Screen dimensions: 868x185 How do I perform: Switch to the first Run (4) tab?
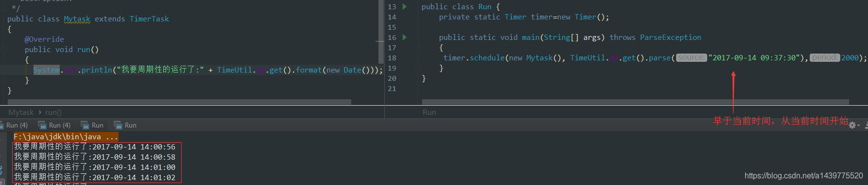[x=16, y=125]
